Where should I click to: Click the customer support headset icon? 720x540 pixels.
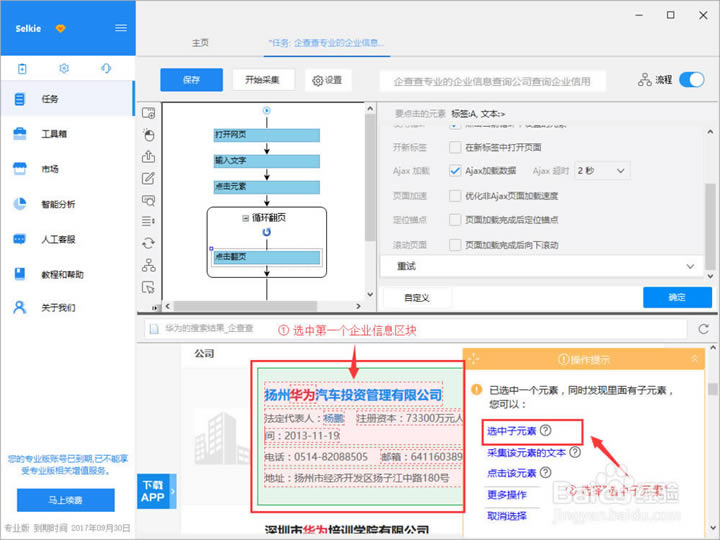(x=106, y=68)
